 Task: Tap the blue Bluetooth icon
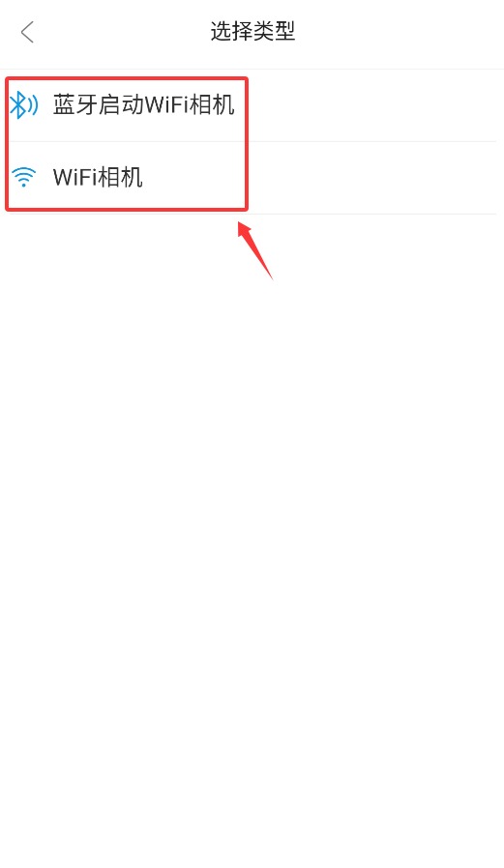(24, 104)
